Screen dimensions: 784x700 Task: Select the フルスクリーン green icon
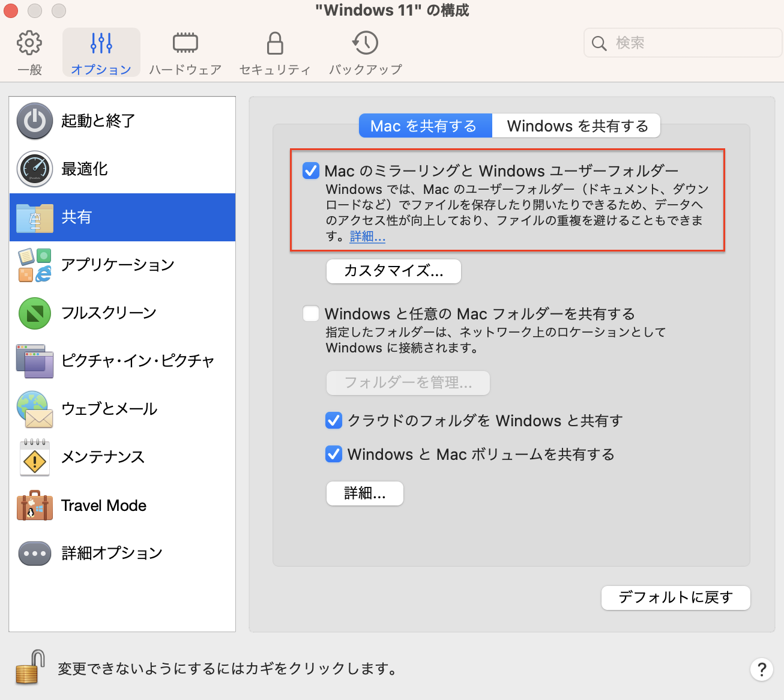[x=35, y=313]
